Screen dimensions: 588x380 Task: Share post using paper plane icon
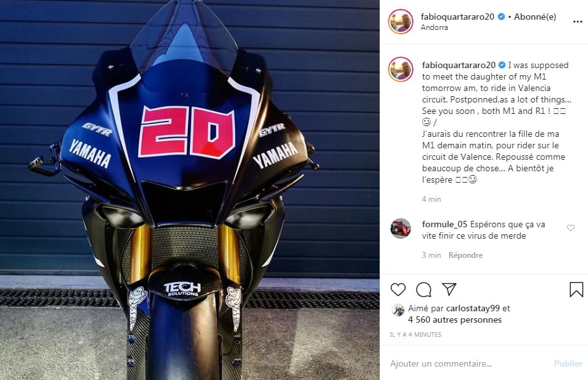point(449,289)
